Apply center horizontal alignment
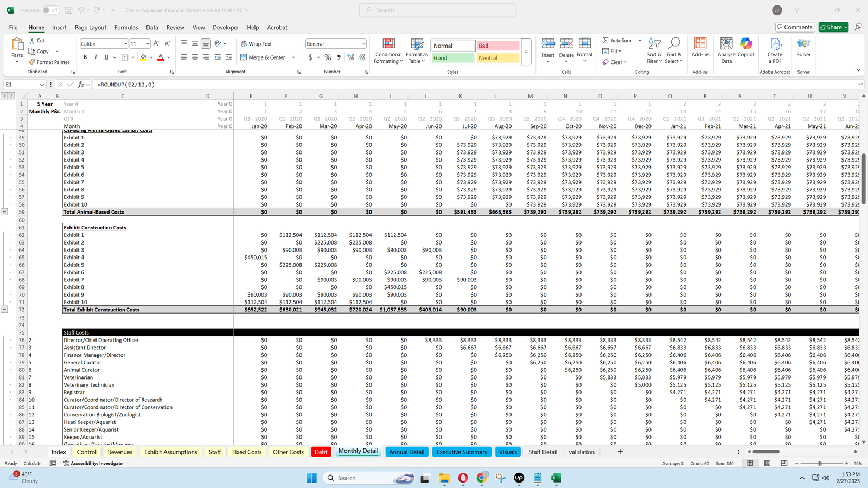 [x=195, y=57]
